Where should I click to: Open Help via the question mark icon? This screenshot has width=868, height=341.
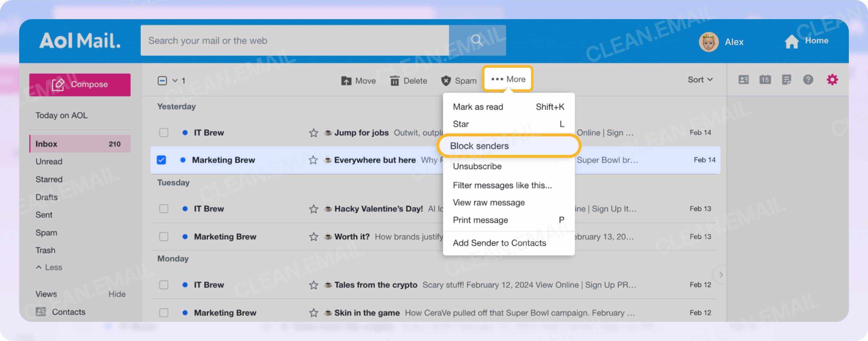click(x=808, y=80)
